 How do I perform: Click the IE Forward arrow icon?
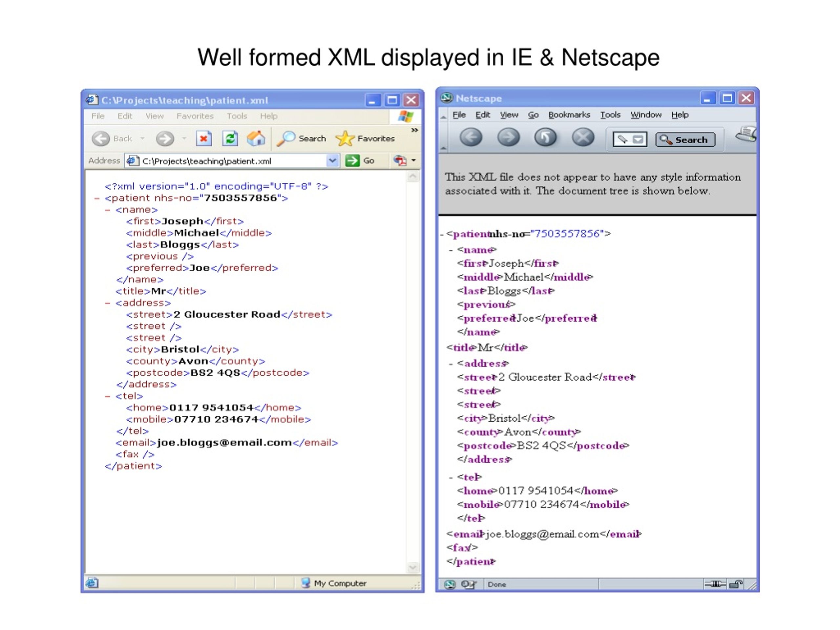pyautogui.click(x=165, y=138)
